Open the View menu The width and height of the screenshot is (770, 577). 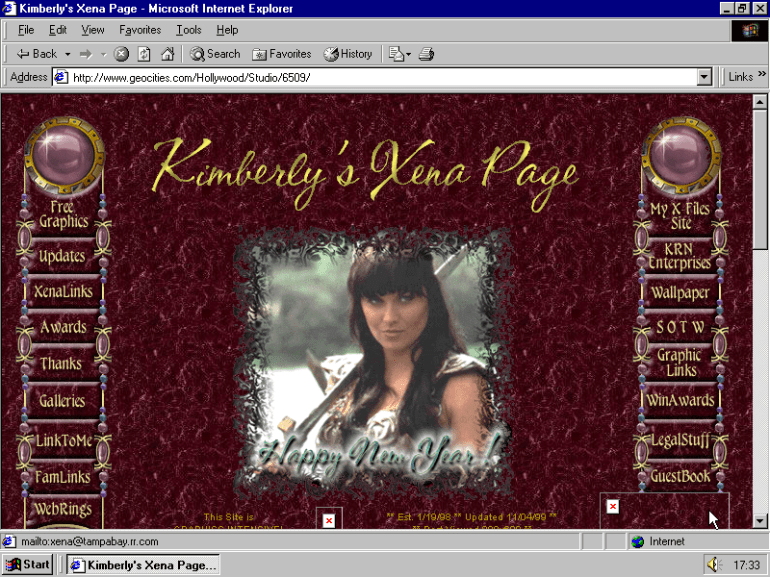pyautogui.click(x=92, y=30)
